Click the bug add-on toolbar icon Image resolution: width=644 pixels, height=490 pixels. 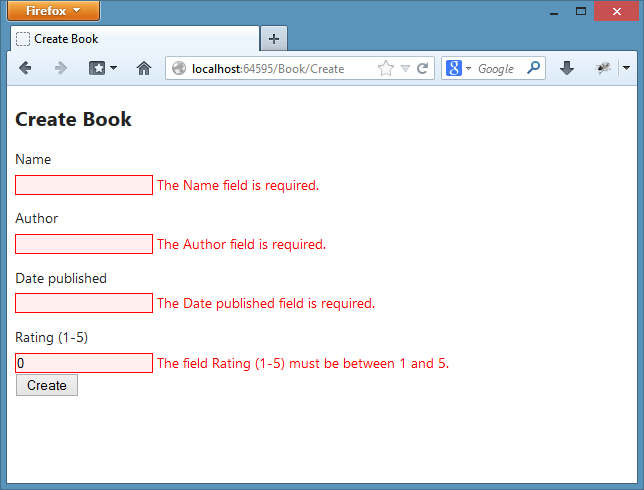pos(603,68)
